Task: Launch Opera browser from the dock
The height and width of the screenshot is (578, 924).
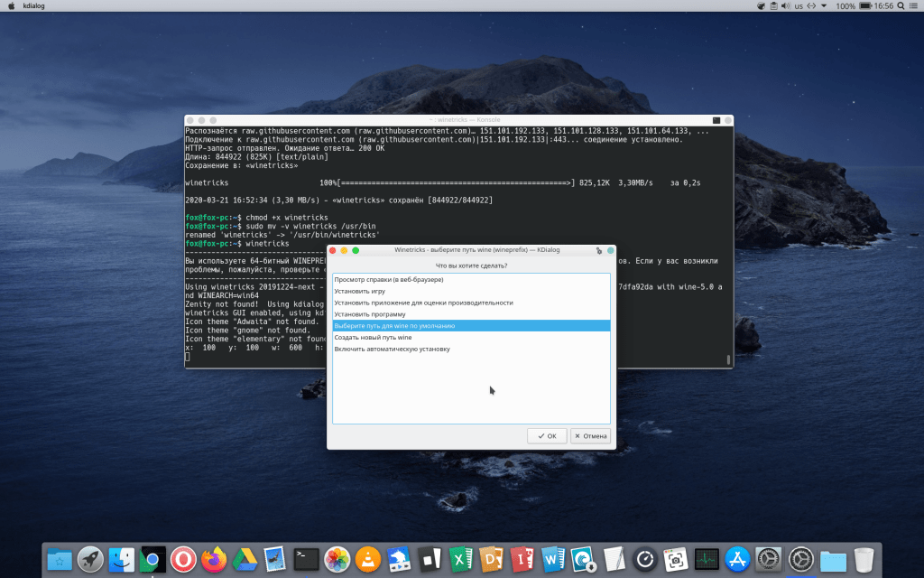Action: tap(183, 559)
